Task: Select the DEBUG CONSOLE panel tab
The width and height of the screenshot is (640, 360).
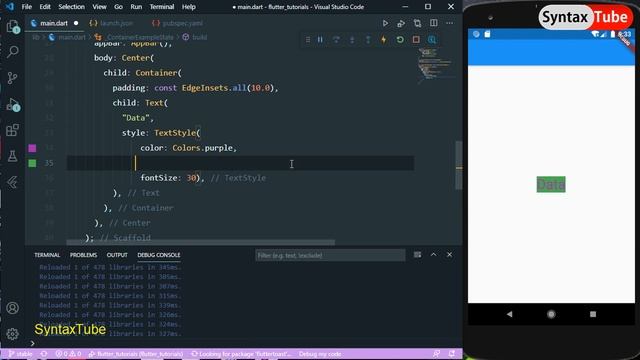Action: point(159,255)
